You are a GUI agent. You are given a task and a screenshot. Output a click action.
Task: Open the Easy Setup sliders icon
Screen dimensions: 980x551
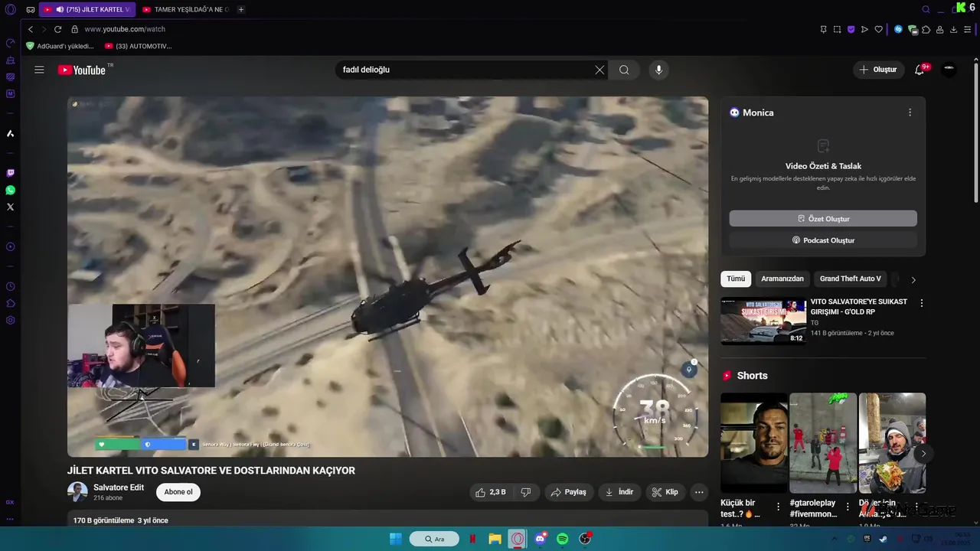click(968, 29)
